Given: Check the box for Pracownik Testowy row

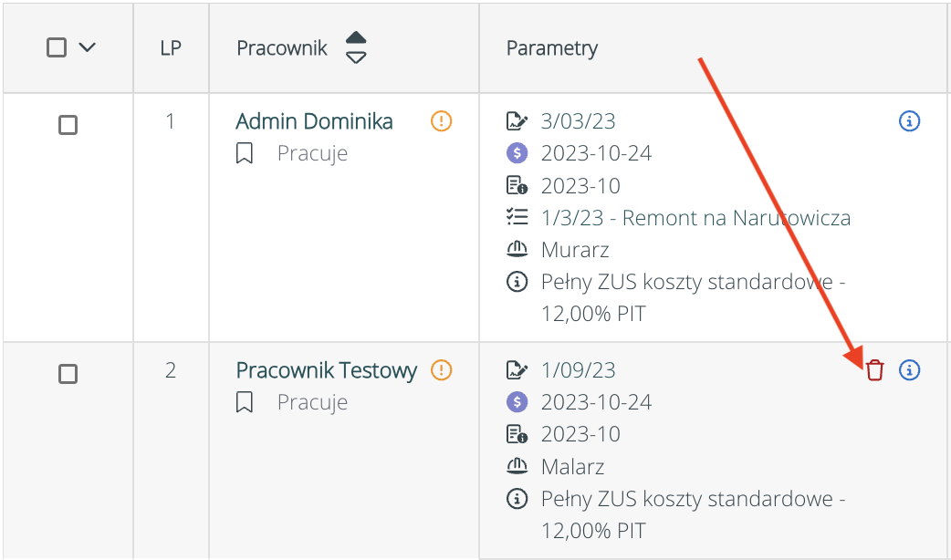Looking at the screenshot, I should point(68,374).
